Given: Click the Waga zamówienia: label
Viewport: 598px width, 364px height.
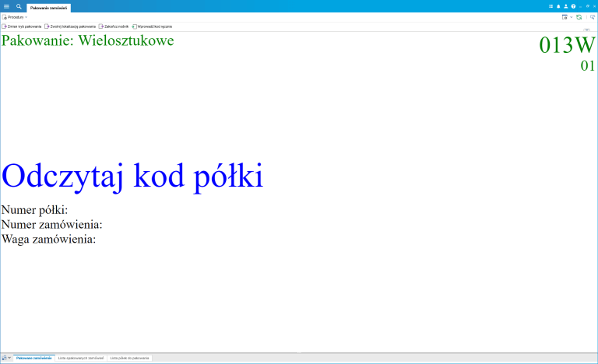Looking at the screenshot, I should 49,239.
